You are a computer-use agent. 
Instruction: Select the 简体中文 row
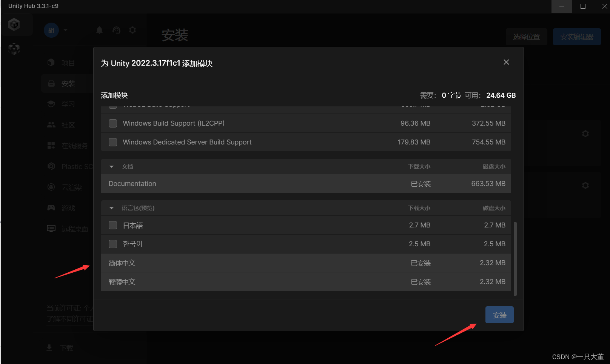tap(306, 263)
